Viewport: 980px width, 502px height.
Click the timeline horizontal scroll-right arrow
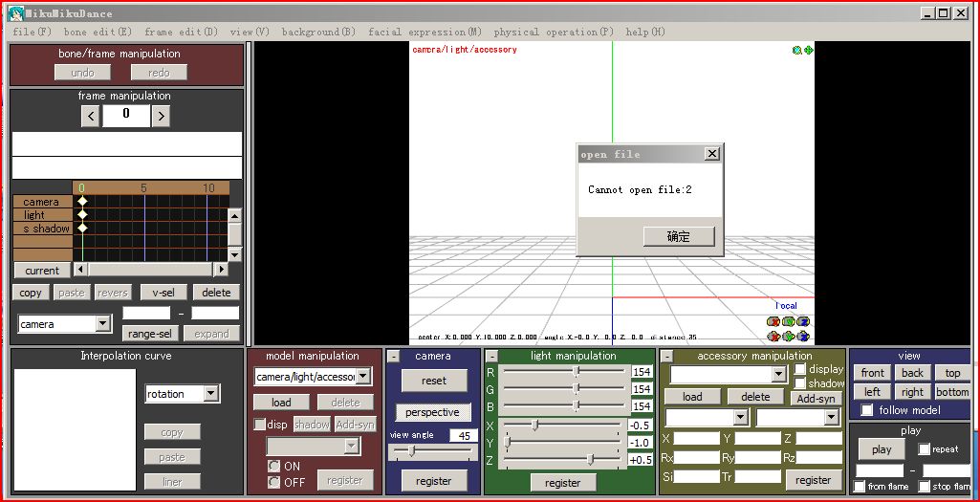221,270
